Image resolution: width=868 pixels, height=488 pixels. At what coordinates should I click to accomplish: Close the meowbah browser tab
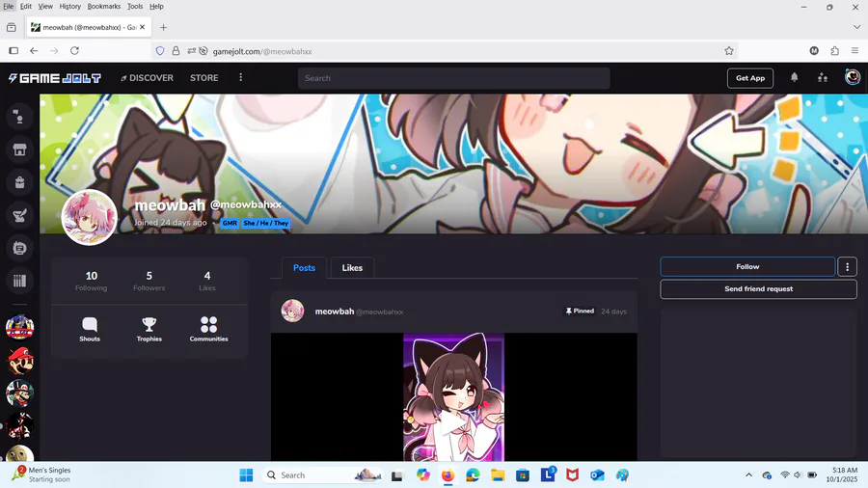pyautogui.click(x=143, y=27)
